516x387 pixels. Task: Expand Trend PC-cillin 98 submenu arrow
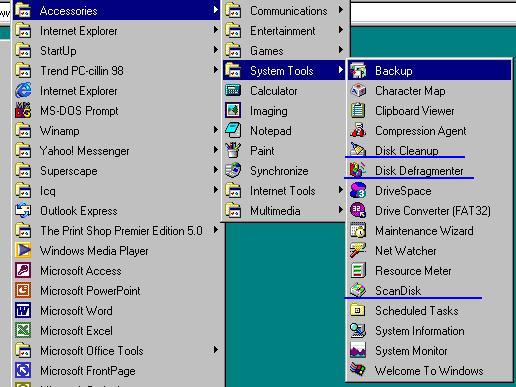click(216, 70)
